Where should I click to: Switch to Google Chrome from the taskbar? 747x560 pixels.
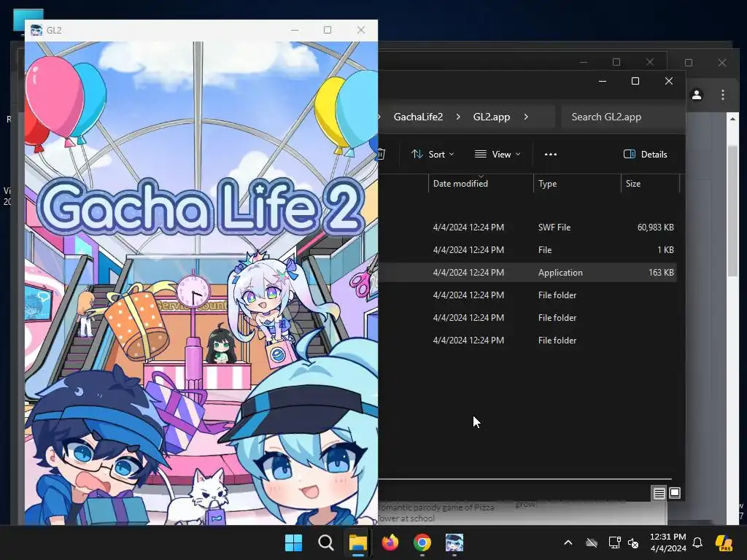(x=422, y=542)
